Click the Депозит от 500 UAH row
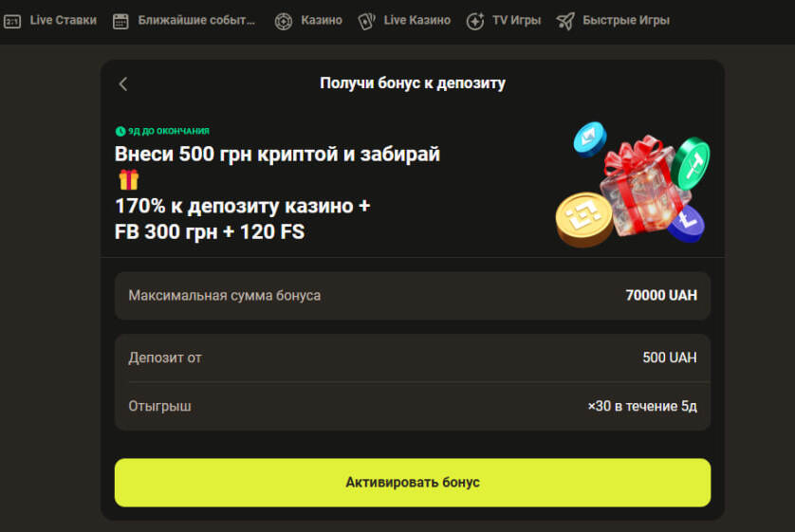Viewport: 795px width, 532px height. 413,358
